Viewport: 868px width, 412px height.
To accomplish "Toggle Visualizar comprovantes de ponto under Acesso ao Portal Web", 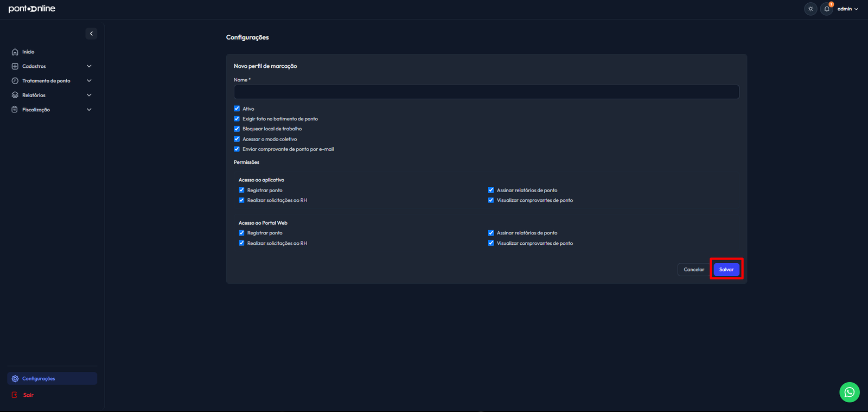I will pyautogui.click(x=491, y=243).
